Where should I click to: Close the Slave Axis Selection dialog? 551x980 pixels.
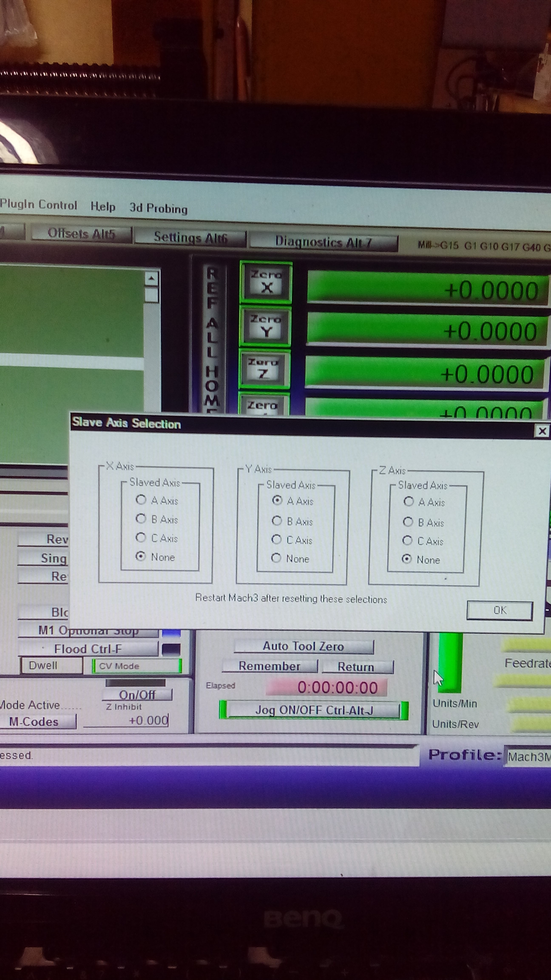pyautogui.click(x=542, y=431)
